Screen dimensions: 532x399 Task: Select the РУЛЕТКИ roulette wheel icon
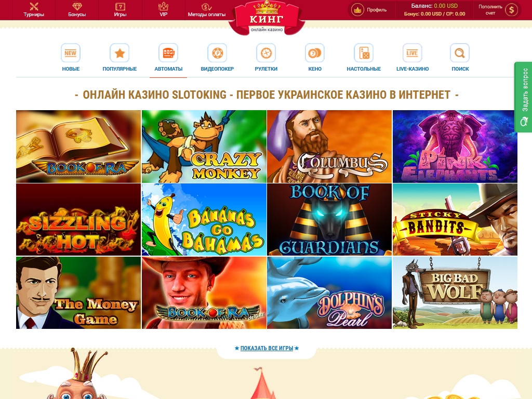(266, 53)
